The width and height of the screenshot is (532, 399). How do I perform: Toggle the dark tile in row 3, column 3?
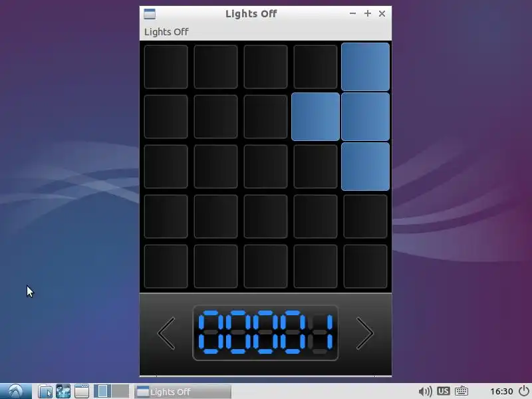click(x=265, y=167)
